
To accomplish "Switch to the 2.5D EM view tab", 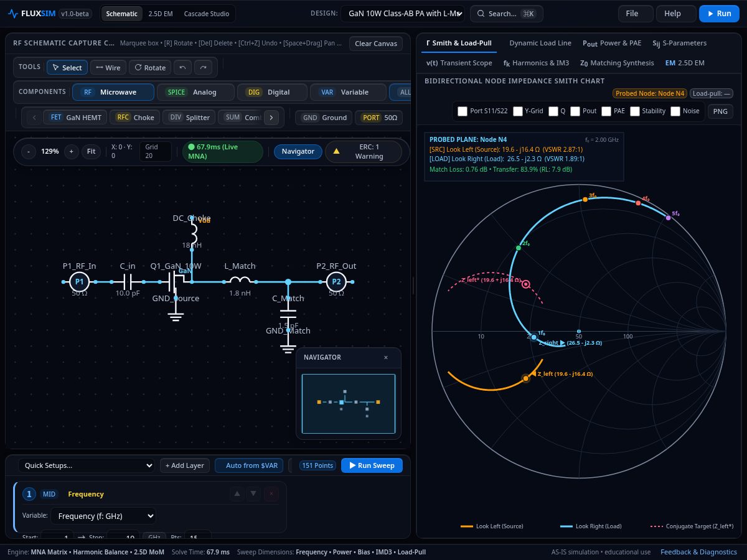I will pyautogui.click(x=160, y=14).
